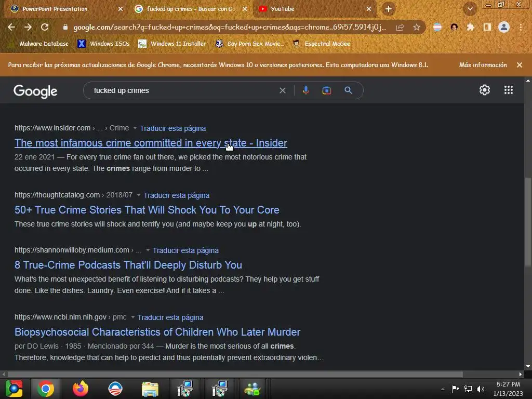Click the horizontal scrollbar at bottom
532x399 pixels.
tap(235, 374)
